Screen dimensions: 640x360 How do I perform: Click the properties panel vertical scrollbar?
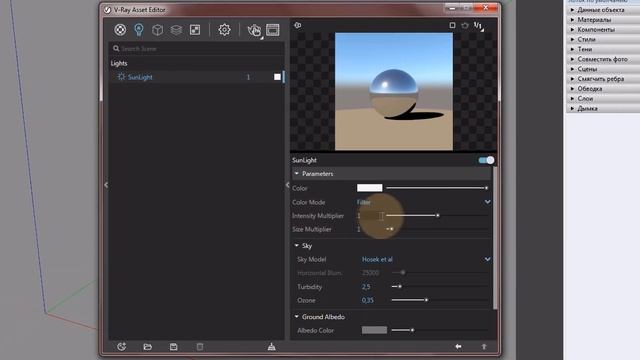(x=495, y=237)
